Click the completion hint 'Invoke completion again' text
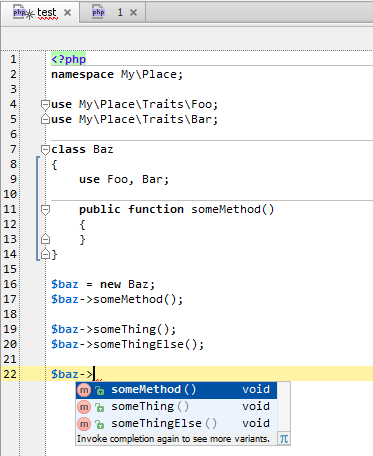 tap(173, 439)
